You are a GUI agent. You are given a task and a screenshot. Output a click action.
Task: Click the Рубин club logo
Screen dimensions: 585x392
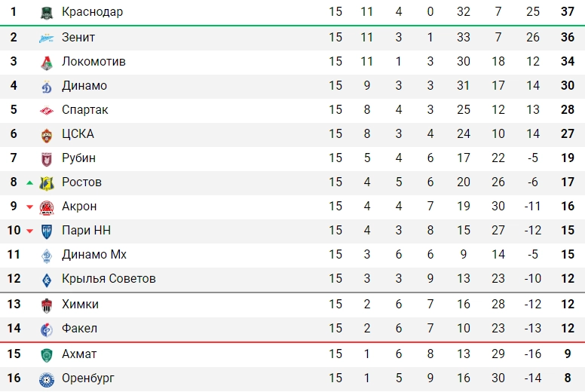point(47,158)
